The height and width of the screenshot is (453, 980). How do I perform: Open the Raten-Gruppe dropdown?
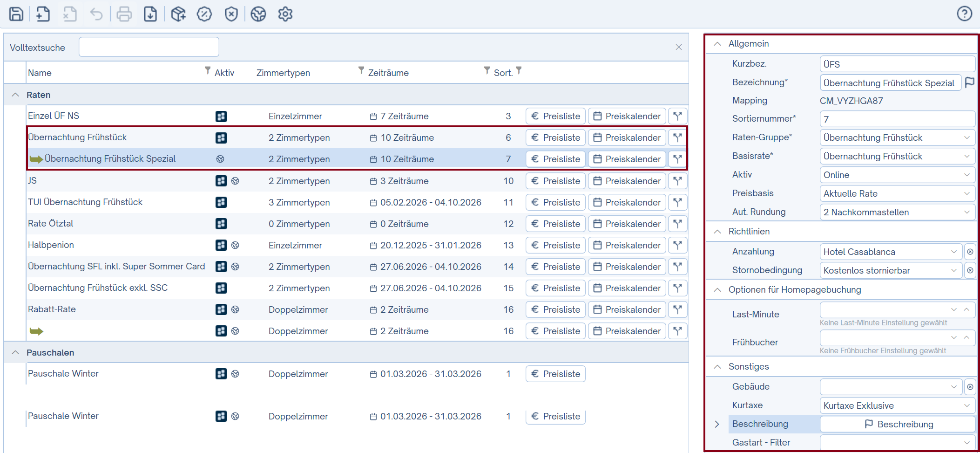pyautogui.click(x=897, y=137)
